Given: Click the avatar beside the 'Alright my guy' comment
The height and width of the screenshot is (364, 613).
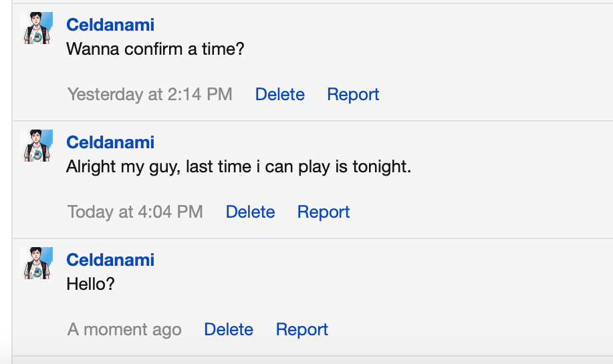Looking at the screenshot, I should click(x=37, y=146).
